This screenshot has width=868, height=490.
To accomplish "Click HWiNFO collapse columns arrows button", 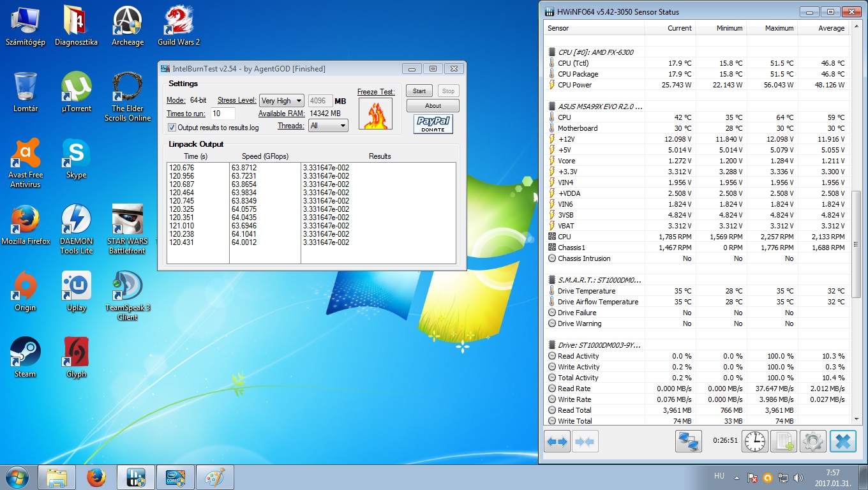I will pyautogui.click(x=584, y=441).
